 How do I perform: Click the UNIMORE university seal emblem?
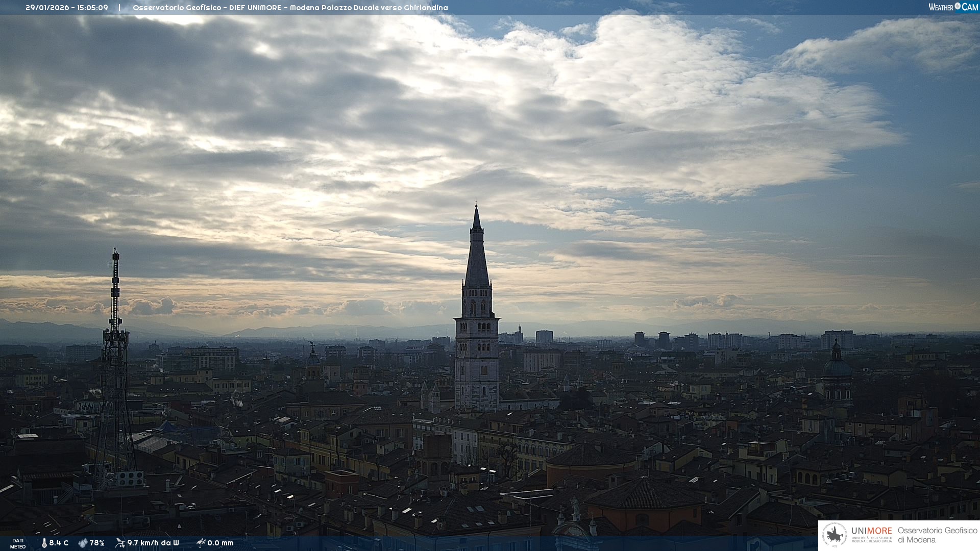tap(835, 535)
